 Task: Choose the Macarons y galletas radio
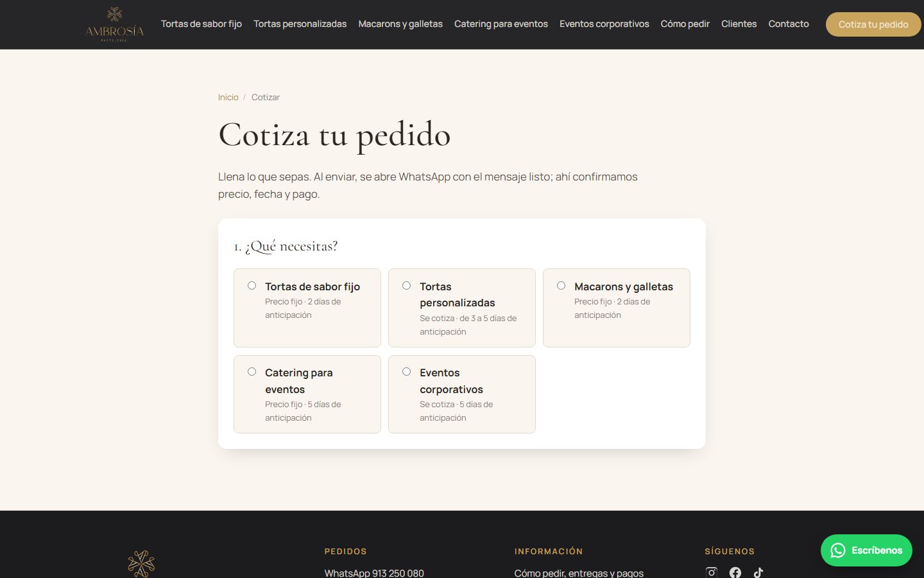tap(561, 286)
